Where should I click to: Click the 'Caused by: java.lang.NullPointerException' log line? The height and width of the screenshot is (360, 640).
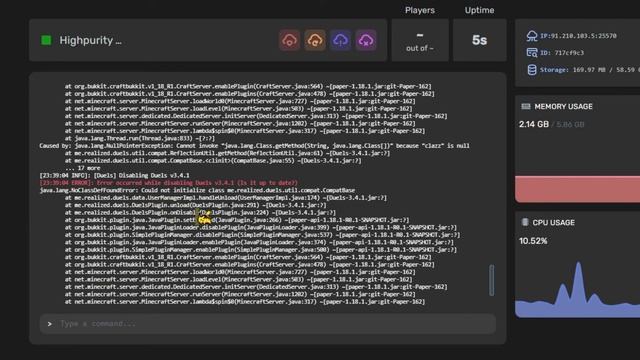[254, 146]
